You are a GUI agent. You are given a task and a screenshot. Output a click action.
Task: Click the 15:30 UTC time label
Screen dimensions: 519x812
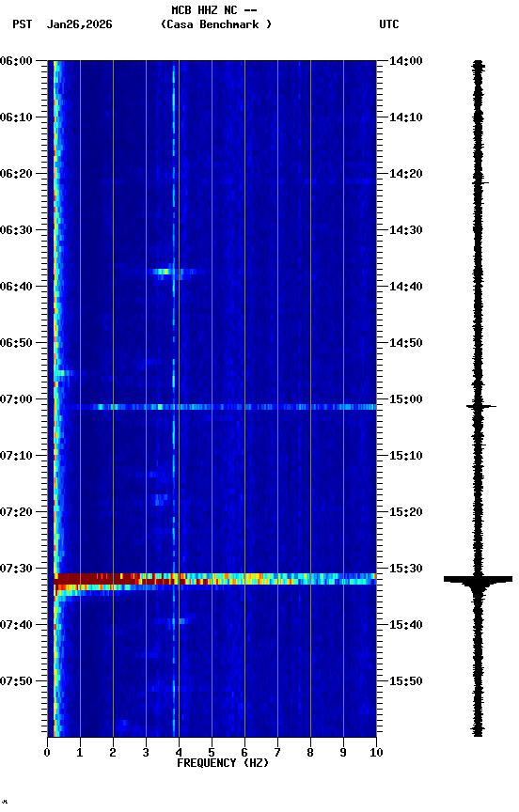406,570
